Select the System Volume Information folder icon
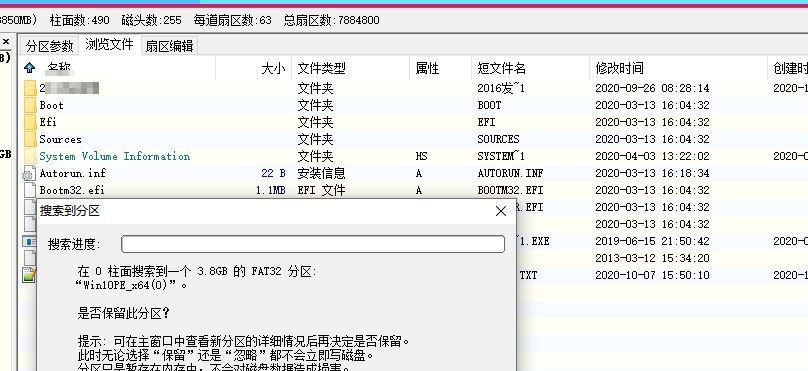 click(30, 156)
